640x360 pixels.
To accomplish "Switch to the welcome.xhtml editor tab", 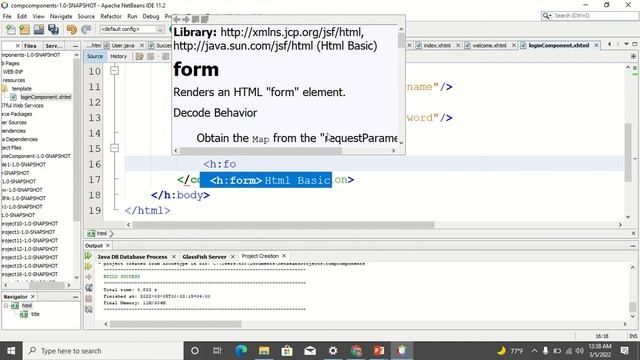I will (489, 45).
